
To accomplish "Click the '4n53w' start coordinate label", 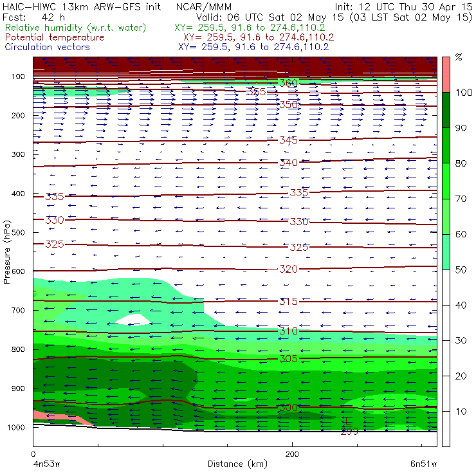I will [x=46, y=464].
